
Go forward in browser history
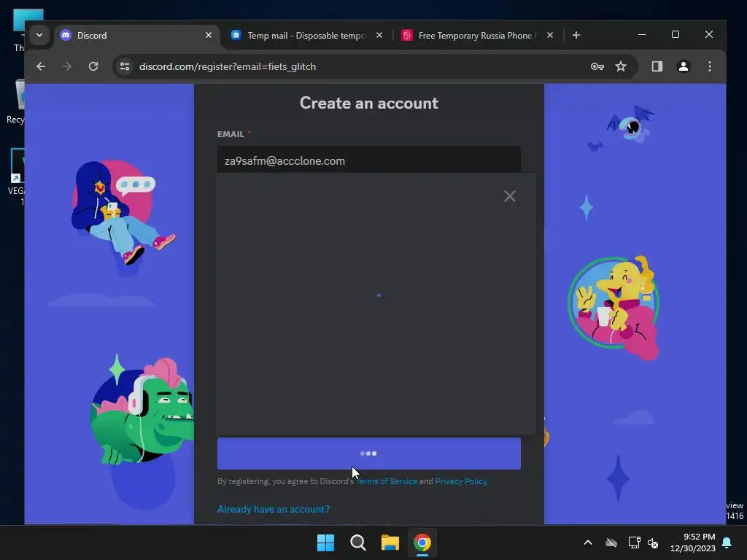(67, 66)
